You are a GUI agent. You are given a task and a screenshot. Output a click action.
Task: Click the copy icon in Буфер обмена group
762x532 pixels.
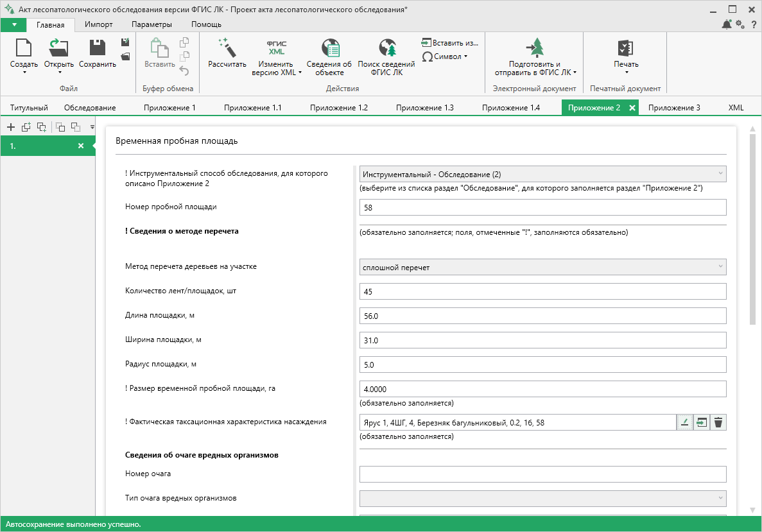click(184, 42)
